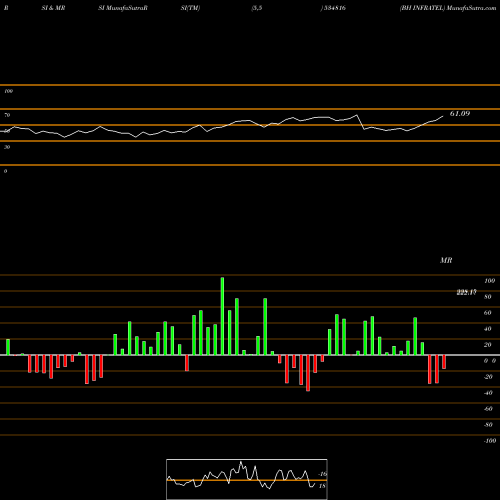Click the 70 level label on RSI panel

click(7, 115)
